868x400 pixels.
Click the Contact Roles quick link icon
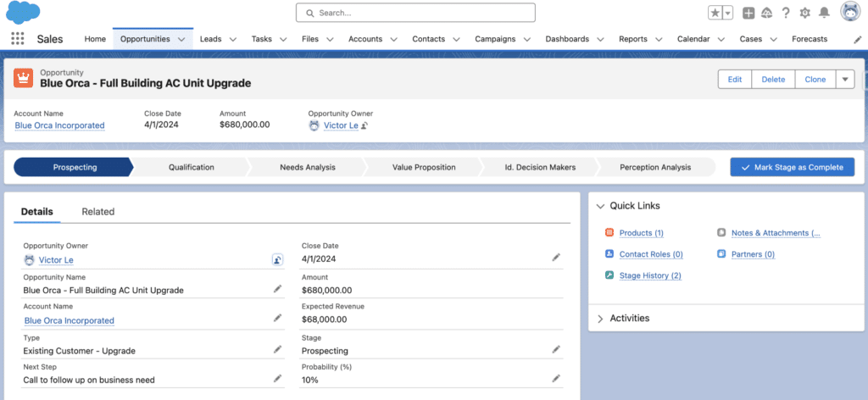click(609, 254)
